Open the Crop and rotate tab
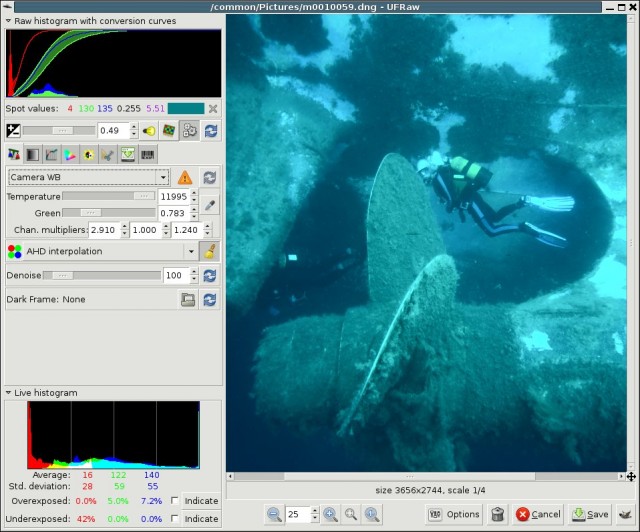The image size is (640, 532). pyautogui.click(x=108, y=155)
